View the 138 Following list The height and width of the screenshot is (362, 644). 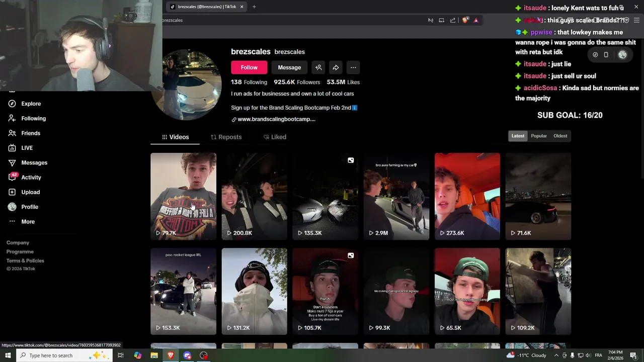[x=249, y=82]
